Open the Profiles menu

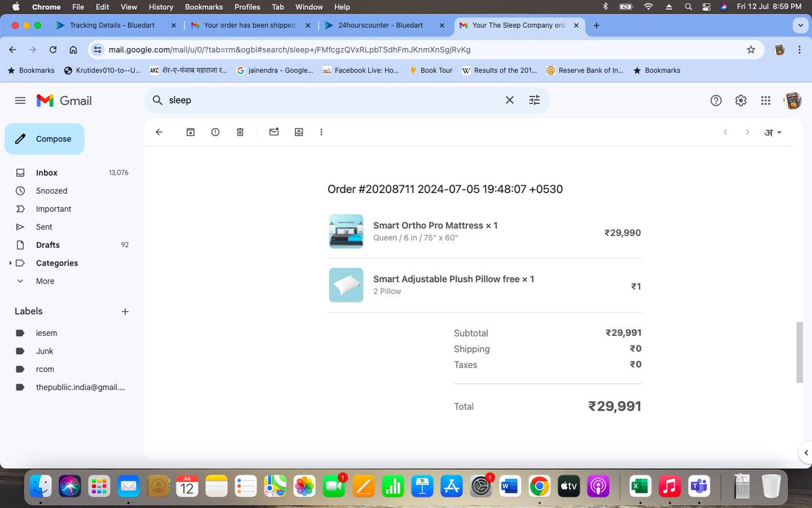pos(248,7)
